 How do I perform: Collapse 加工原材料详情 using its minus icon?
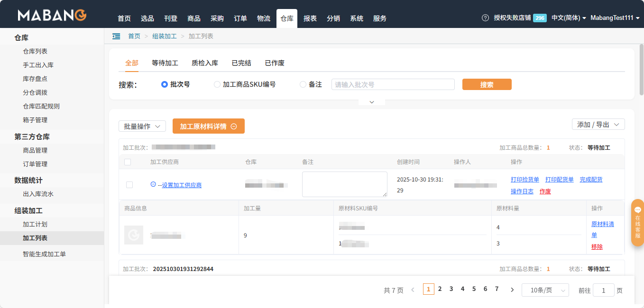[233, 126]
